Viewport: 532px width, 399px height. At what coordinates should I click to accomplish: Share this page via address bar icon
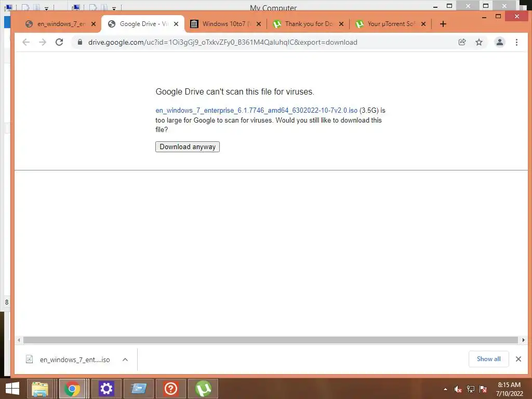pyautogui.click(x=462, y=42)
